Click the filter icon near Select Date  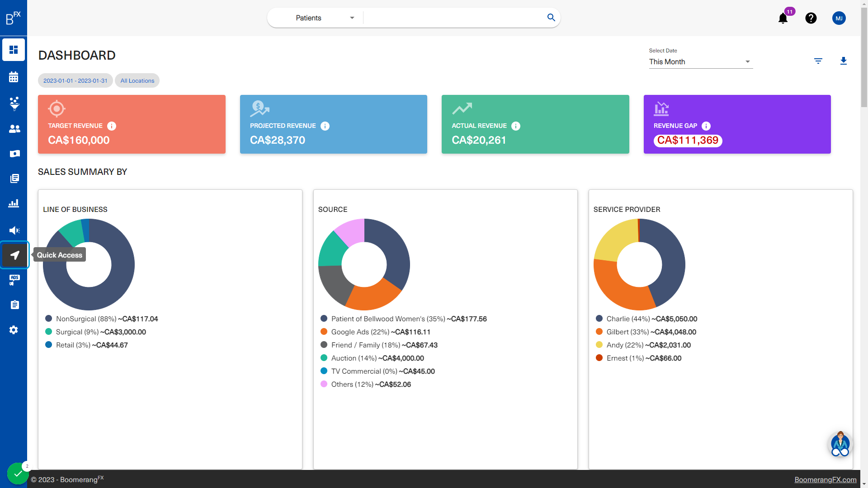click(x=817, y=61)
